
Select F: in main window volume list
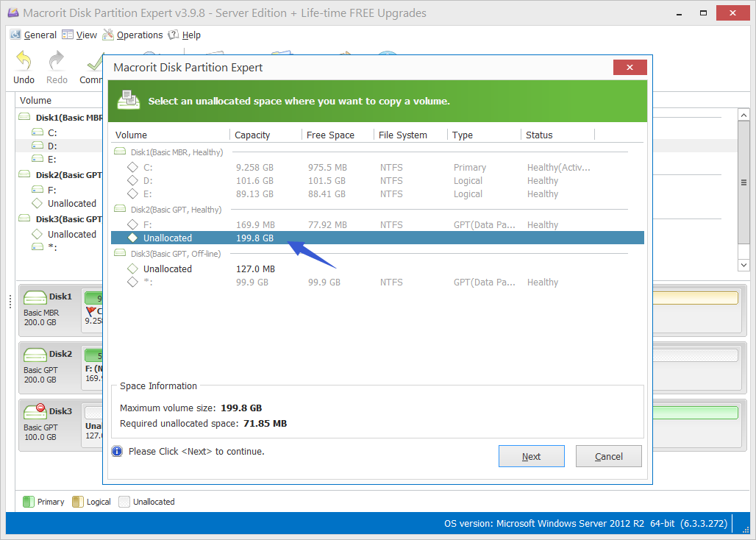click(x=52, y=190)
